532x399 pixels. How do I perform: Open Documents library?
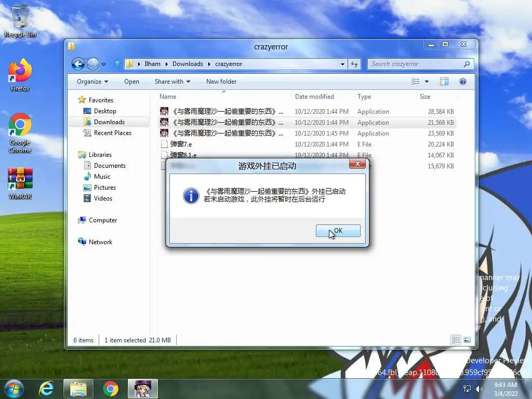pos(110,166)
